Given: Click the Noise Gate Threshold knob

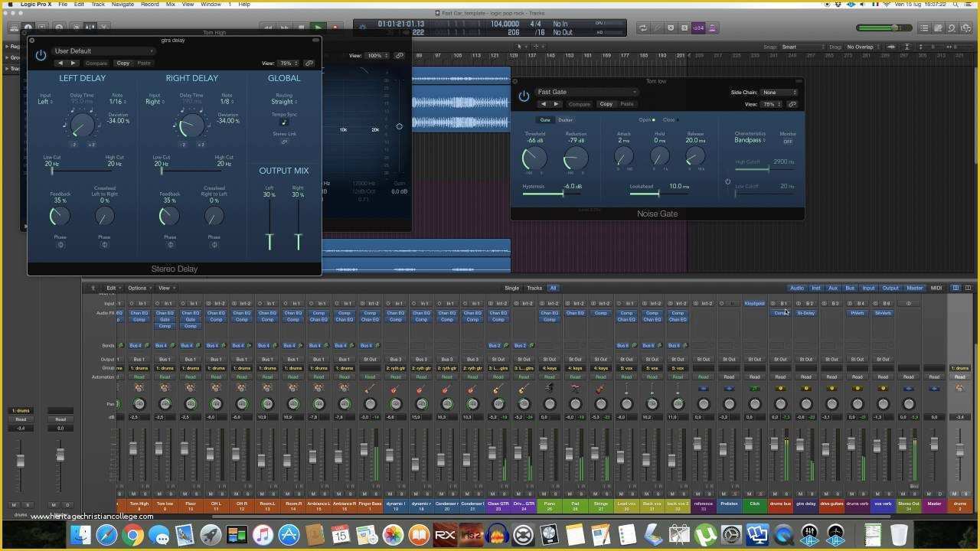Looking at the screenshot, I should [x=534, y=158].
